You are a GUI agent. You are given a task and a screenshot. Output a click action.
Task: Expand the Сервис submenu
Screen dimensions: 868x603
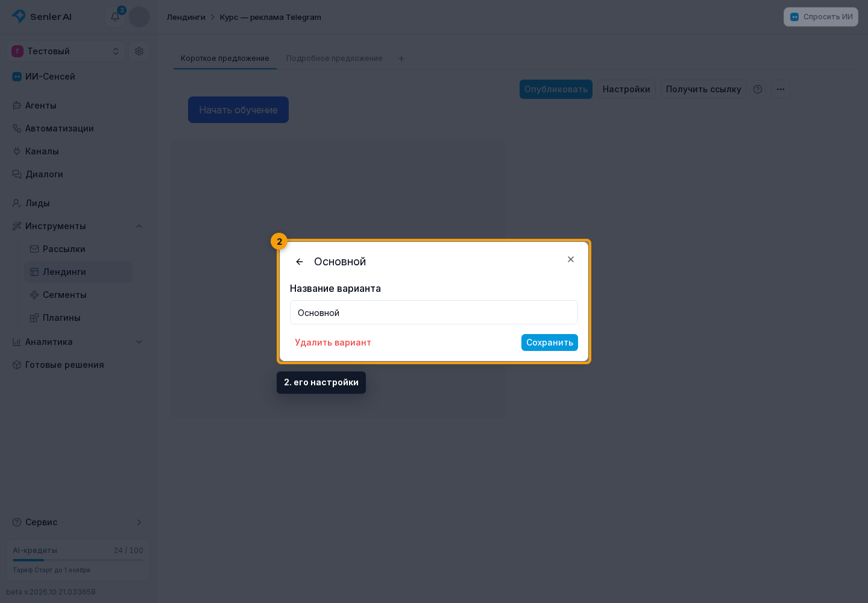[x=78, y=522]
